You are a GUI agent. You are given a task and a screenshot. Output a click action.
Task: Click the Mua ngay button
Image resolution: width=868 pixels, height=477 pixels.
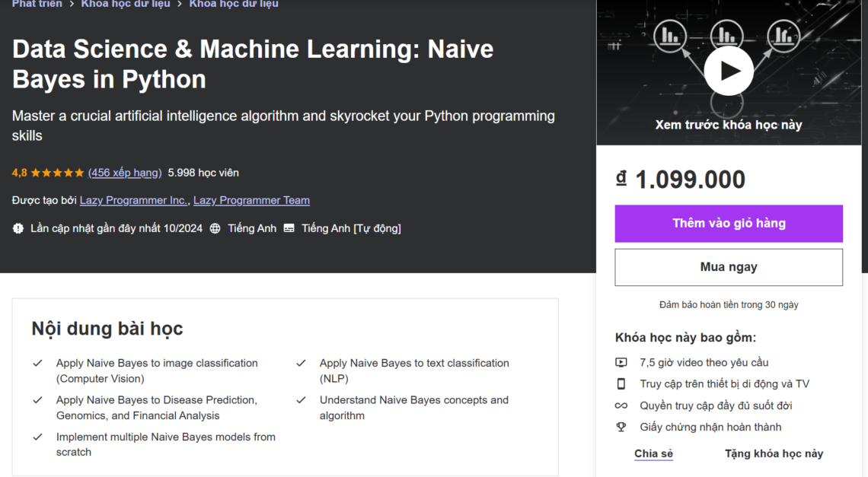tap(728, 267)
